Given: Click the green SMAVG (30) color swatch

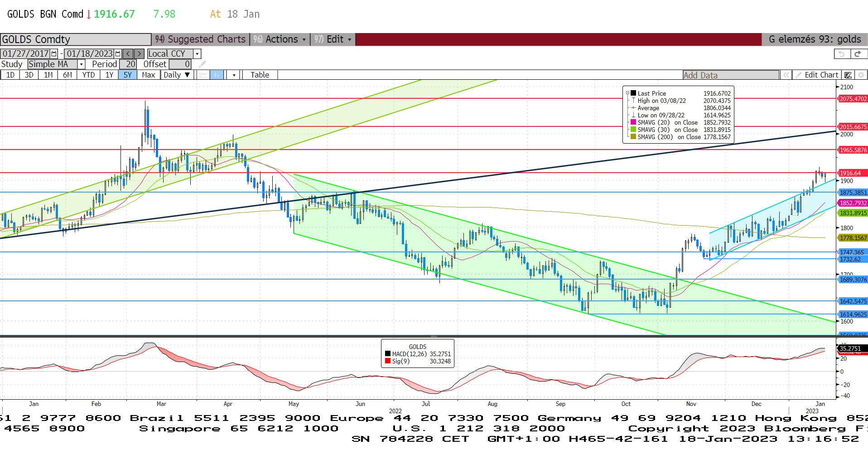Looking at the screenshot, I should pyautogui.click(x=633, y=130).
